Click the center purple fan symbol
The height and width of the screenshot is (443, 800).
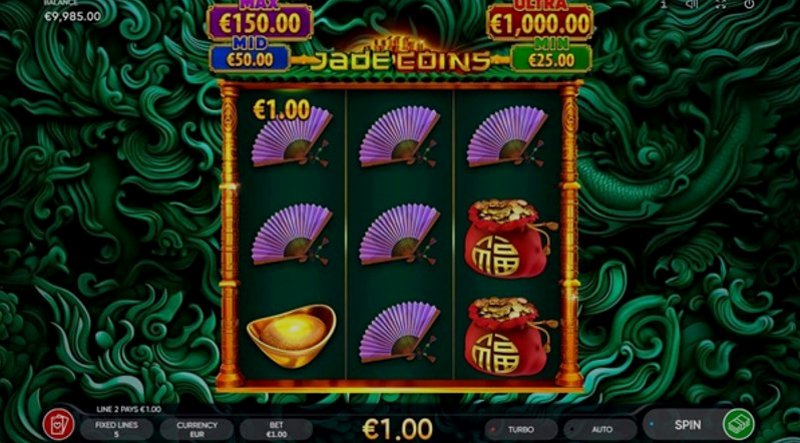point(399,234)
